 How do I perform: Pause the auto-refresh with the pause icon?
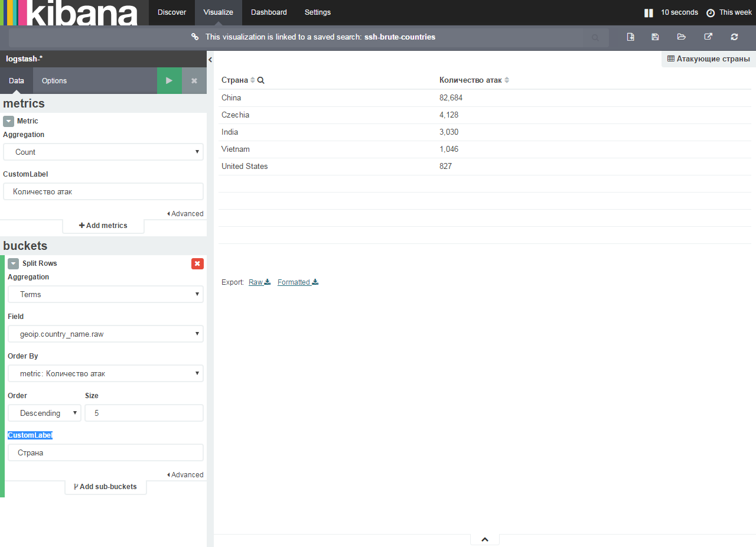[649, 12]
